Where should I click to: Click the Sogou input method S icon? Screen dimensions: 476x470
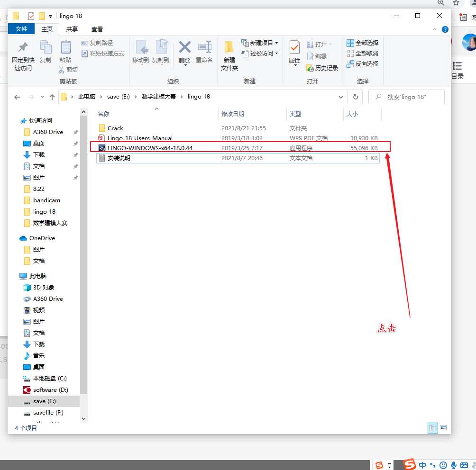[x=409, y=464]
